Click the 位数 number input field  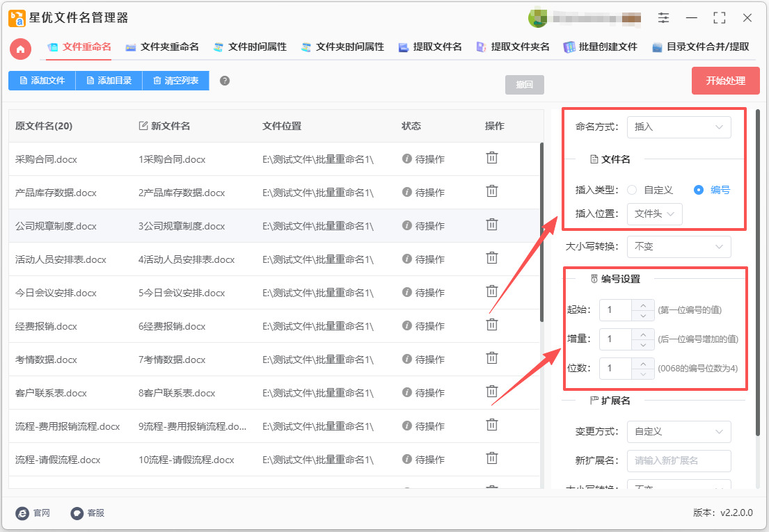point(615,369)
